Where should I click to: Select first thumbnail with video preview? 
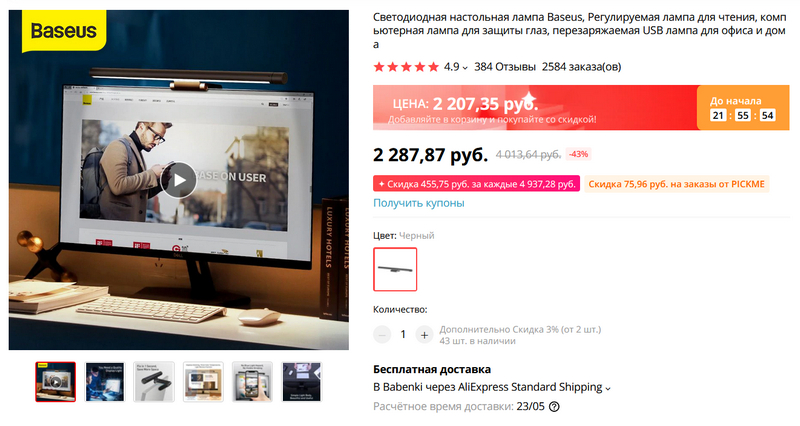[56, 382]
